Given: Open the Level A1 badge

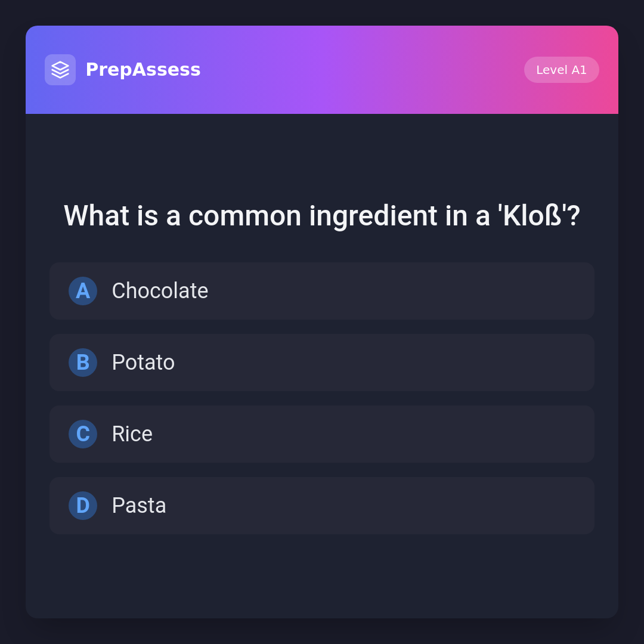Looking at the screenshot, I should pos(561,70).
